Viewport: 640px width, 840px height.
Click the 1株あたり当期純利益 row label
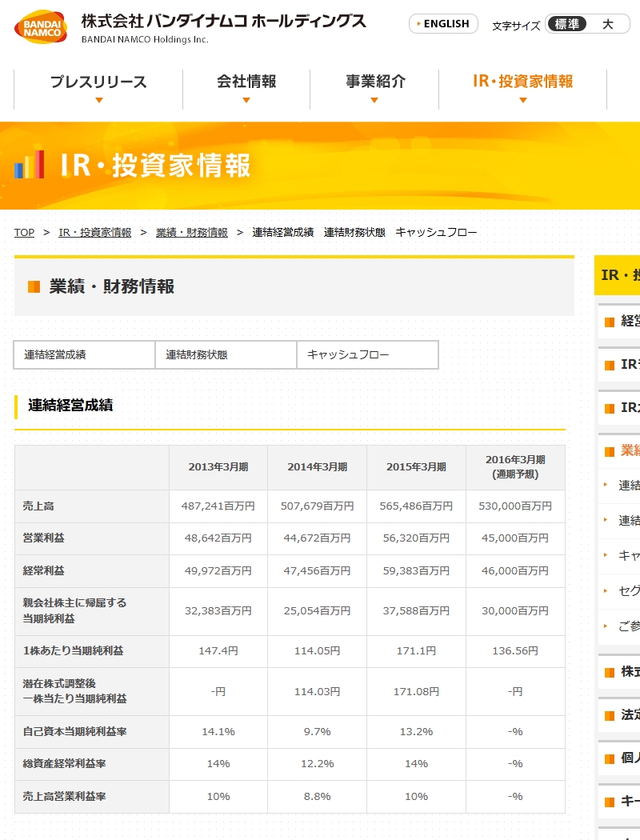[73, 651]
